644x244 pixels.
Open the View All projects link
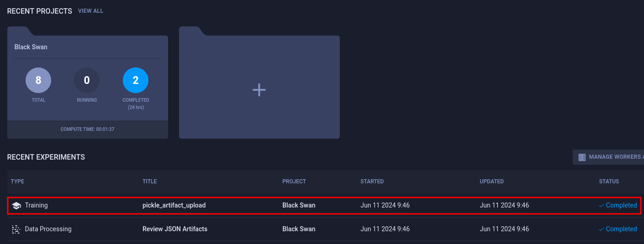point(90,11)
